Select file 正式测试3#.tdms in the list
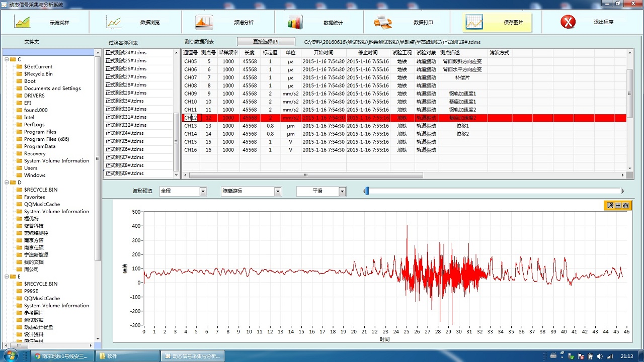 [x=124, y=101]
